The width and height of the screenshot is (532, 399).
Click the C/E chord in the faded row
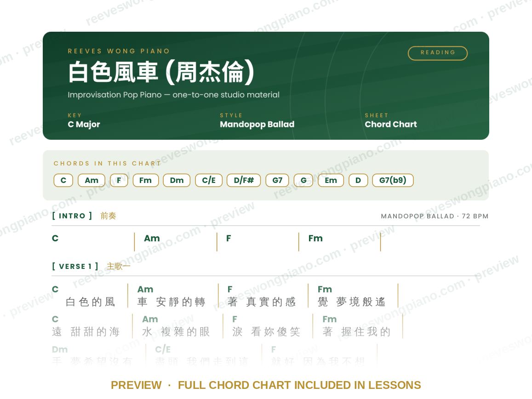(x=163, y=349)
